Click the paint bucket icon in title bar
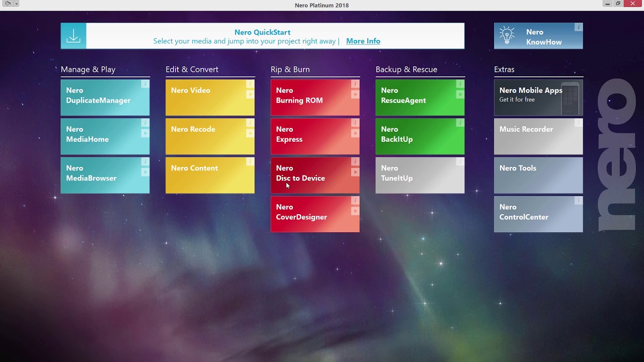This screenshot has width=644, height=362. point(8,4)
